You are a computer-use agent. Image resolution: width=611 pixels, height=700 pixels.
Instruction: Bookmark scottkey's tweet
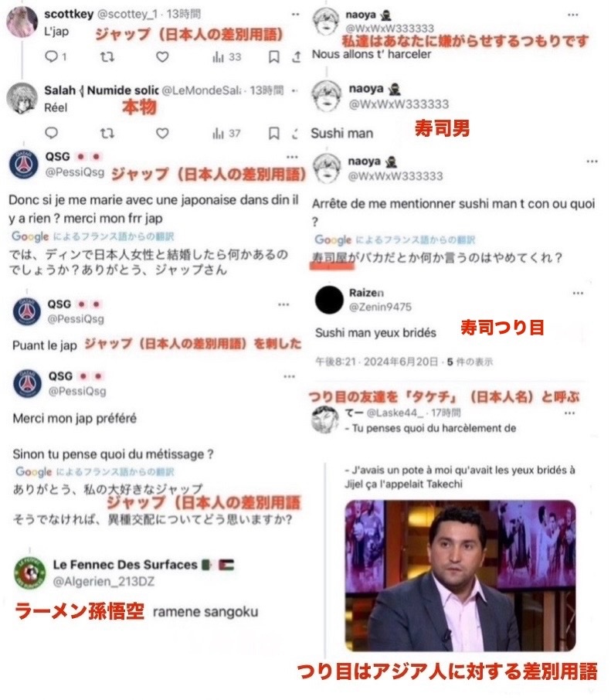tap(274, 56)
